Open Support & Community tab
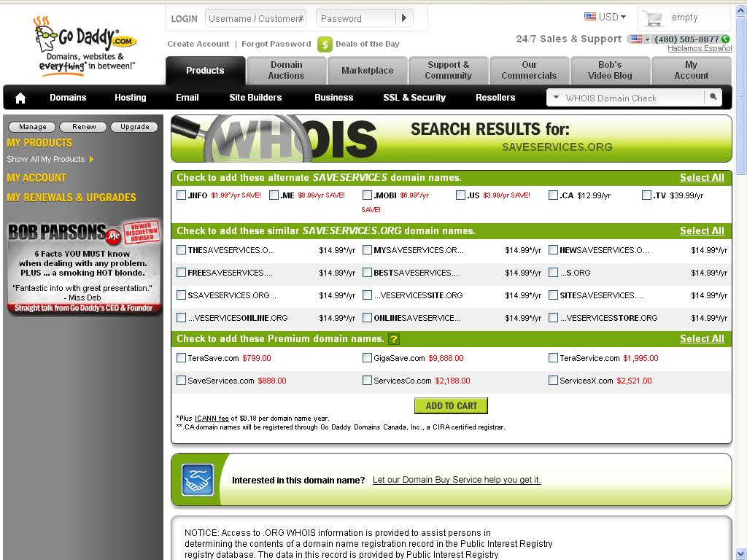The height and width of the screenshot is (560, 747). (x=449, y=71)
